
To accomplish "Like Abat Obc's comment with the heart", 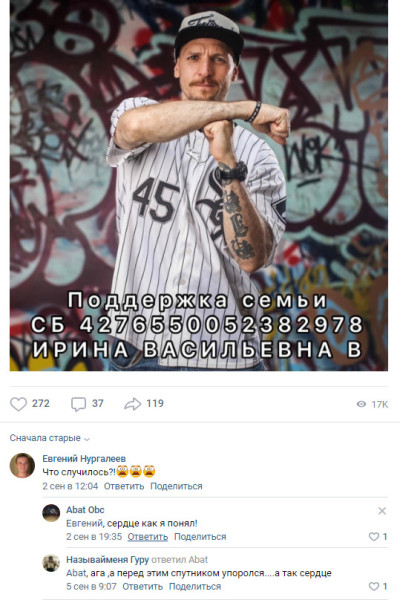I will pos(374,537).
